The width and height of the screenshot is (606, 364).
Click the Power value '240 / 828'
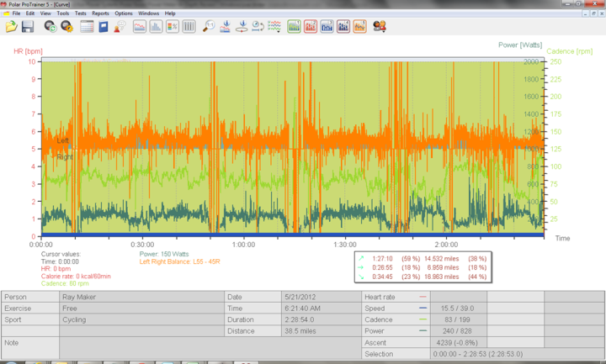click(x=457, y=331)
